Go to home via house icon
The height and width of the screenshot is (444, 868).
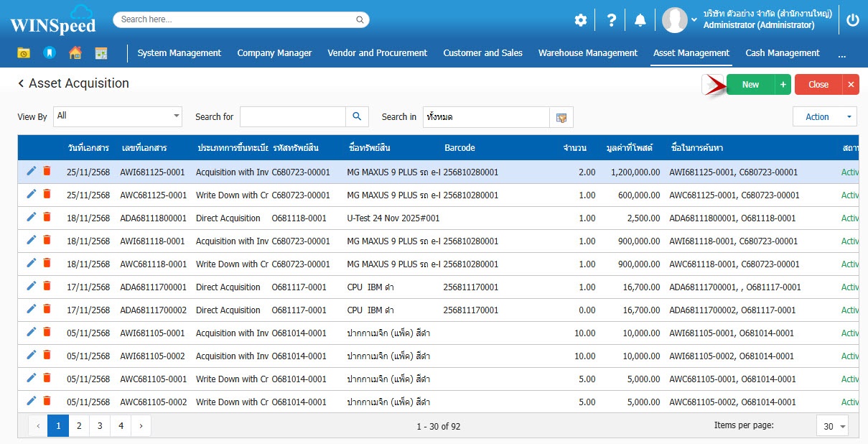coord(75,53)
